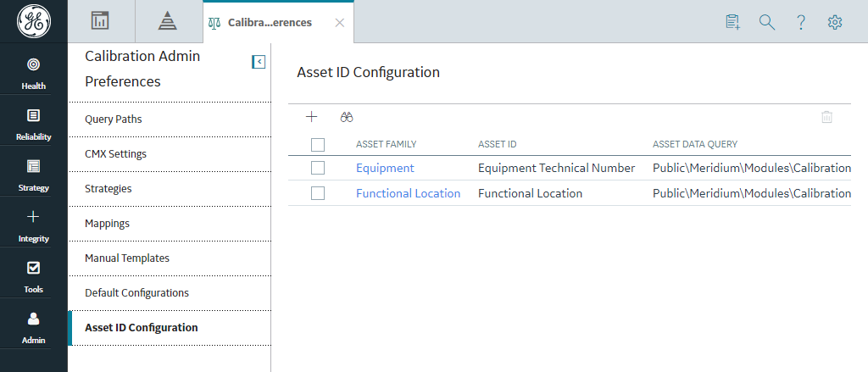Check the Equipment row checkbox
868x372 pixels.
(x=318, y=168)
